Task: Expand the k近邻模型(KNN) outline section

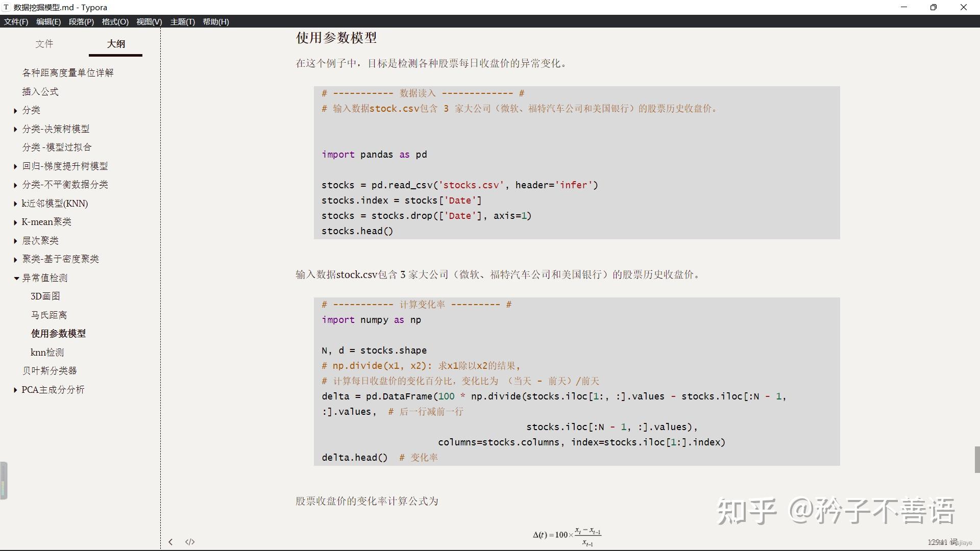Action: [15, 204]
